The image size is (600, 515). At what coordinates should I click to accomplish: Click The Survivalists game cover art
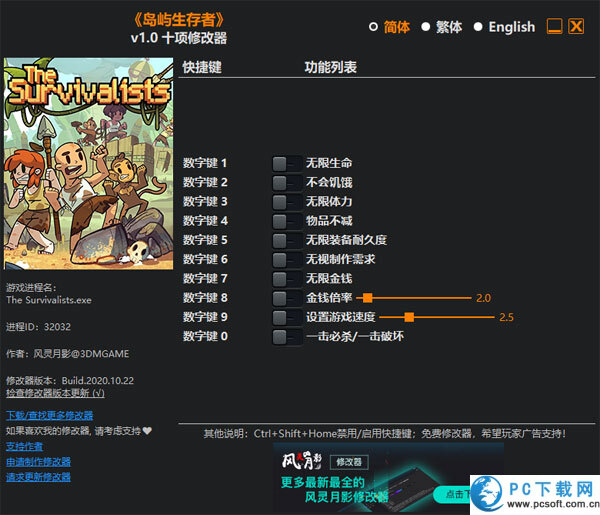coord(86,164)
